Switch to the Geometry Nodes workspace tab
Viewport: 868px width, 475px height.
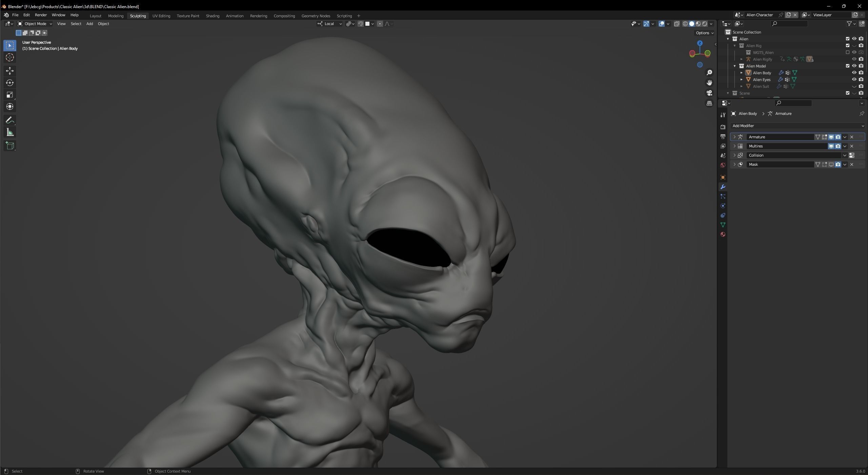click(316, 16)
